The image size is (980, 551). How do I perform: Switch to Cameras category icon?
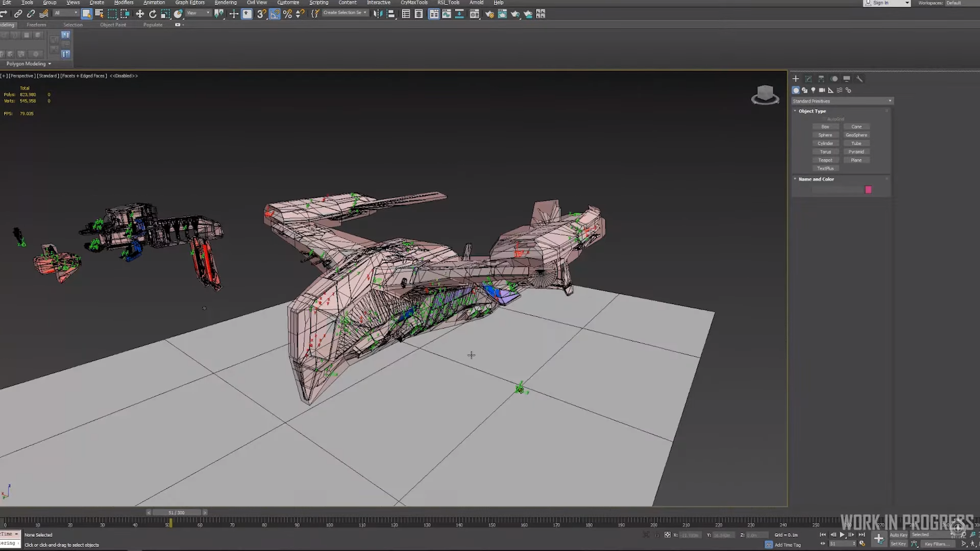tap(822, 90)
